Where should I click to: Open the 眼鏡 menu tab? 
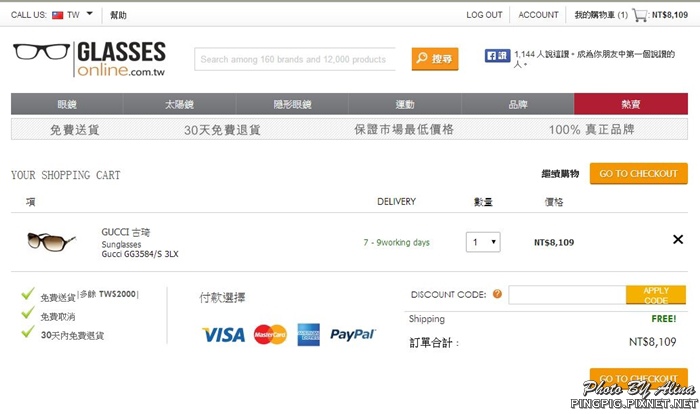[67, 104]
